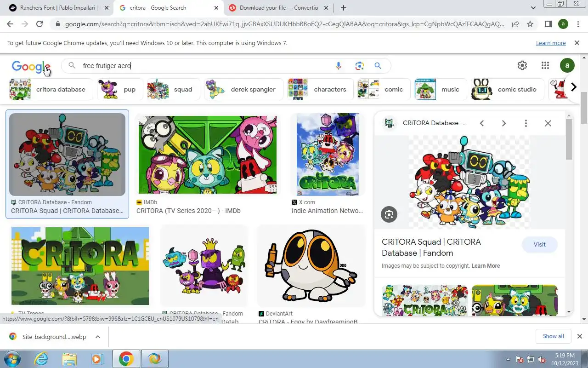Select the derek spangler chip
This screenshot has height=368, width=588.
(243, 89)
